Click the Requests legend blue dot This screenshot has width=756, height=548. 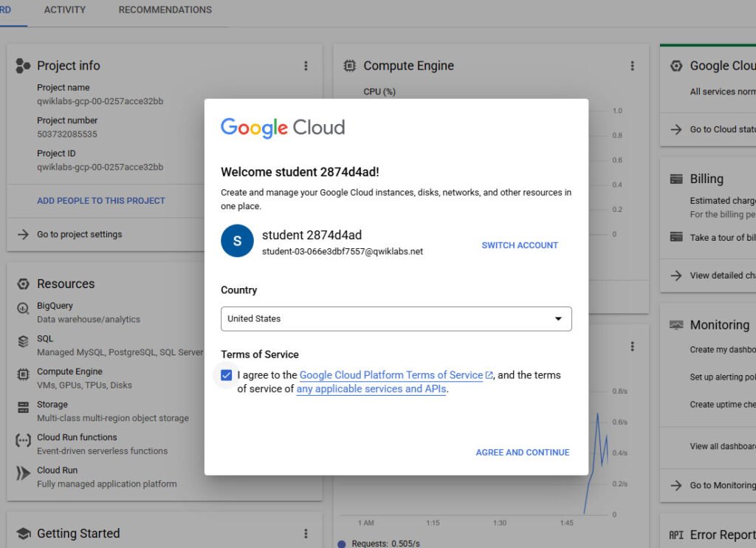pos(342,544)
